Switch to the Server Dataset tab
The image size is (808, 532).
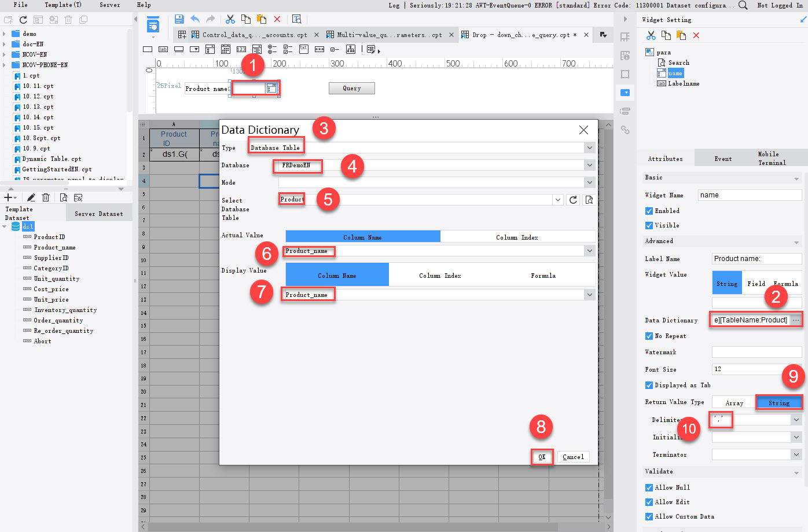(x=99, y=214)
